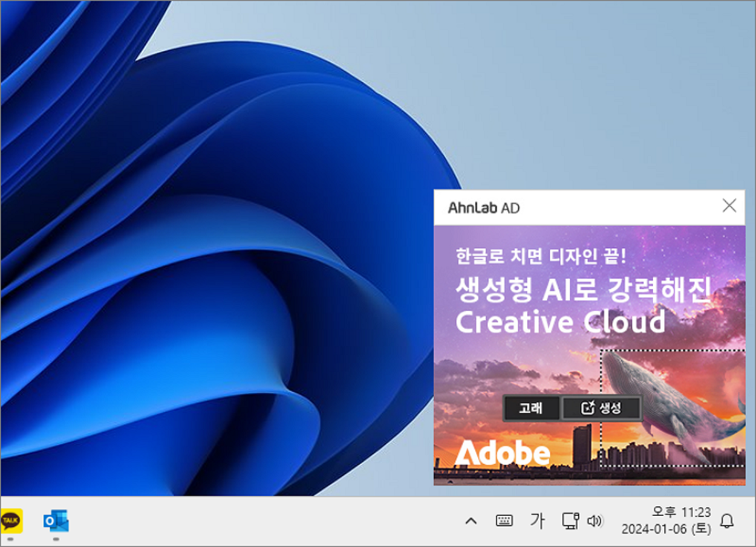Open the notification bell

coord(728,520)
